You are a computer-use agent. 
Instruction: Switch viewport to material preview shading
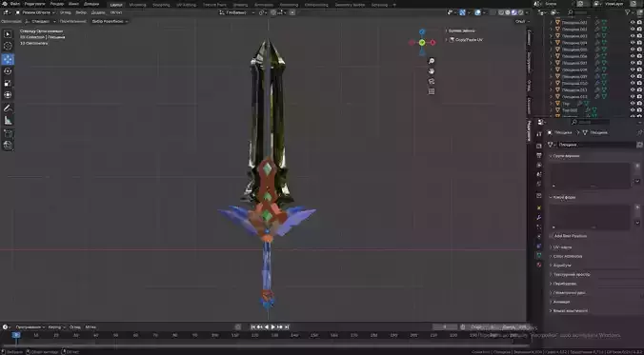click(x=513, y=12)
